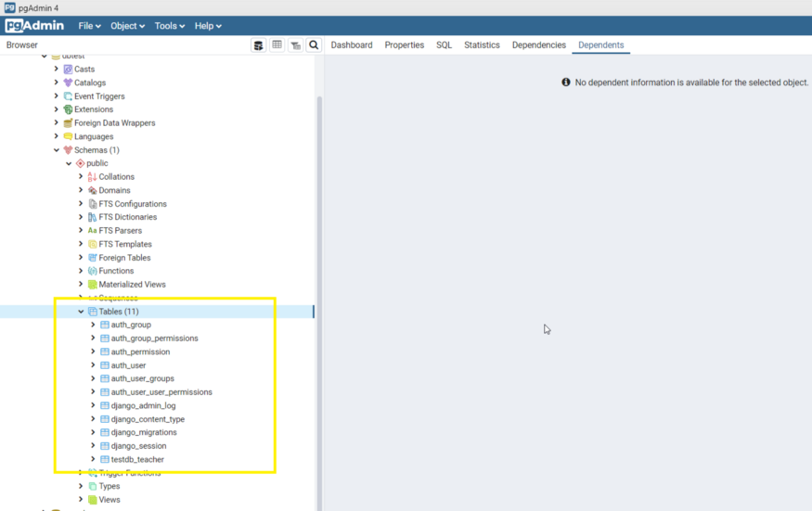Viewport: 812px width, 511px height.
Task: Open the Object menu
Action: tap(127, 26)
